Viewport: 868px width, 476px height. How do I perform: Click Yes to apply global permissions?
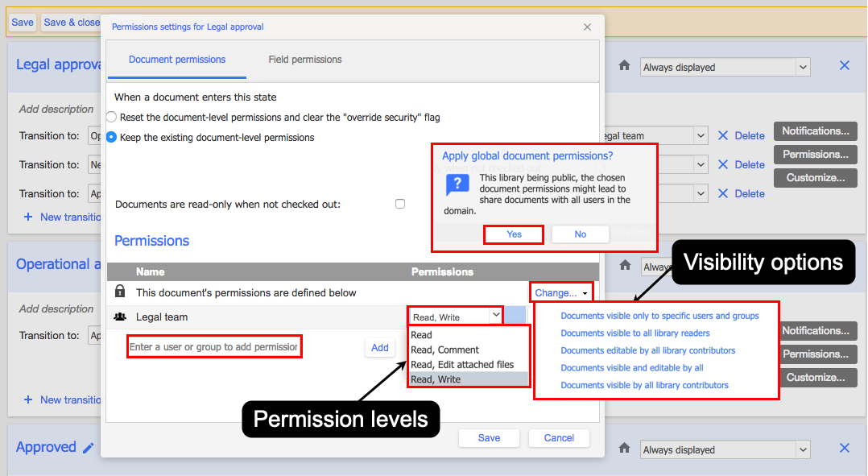point(514,234)
